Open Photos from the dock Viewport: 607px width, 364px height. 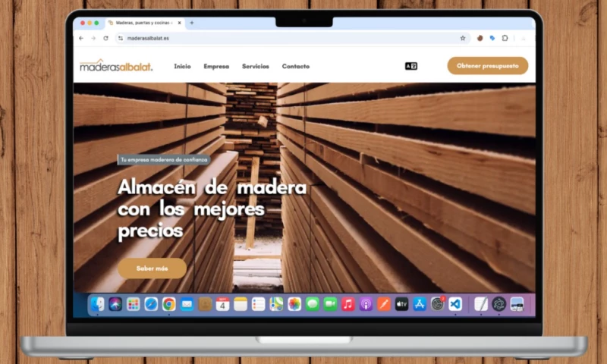click(x=294, y=304)
